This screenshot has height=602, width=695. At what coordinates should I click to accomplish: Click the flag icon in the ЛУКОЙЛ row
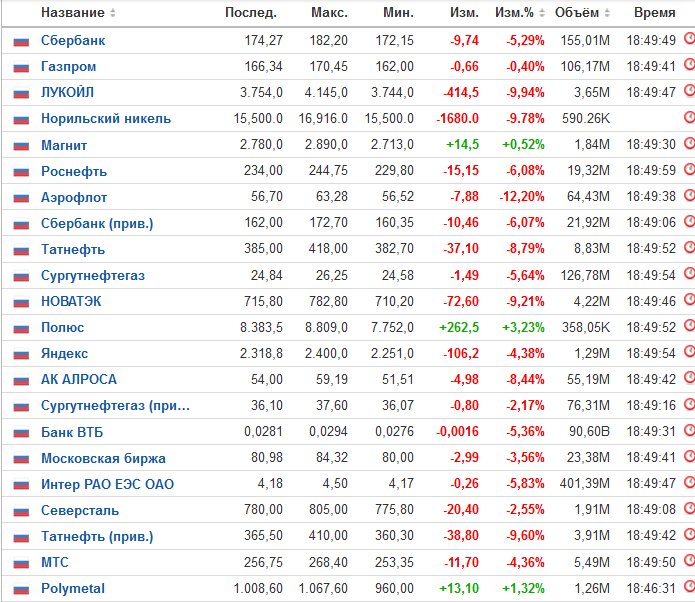click(x=21, y=94)
